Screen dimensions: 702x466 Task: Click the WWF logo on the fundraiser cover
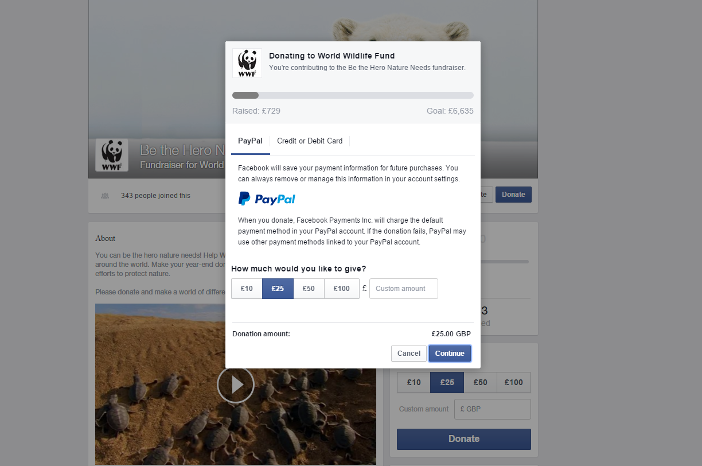pyautogui.click(x=111, y=155)
